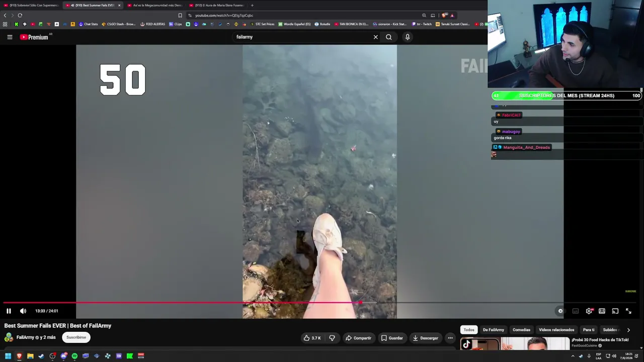
Task: Cast video to another screen
Action: coord(615,311)
